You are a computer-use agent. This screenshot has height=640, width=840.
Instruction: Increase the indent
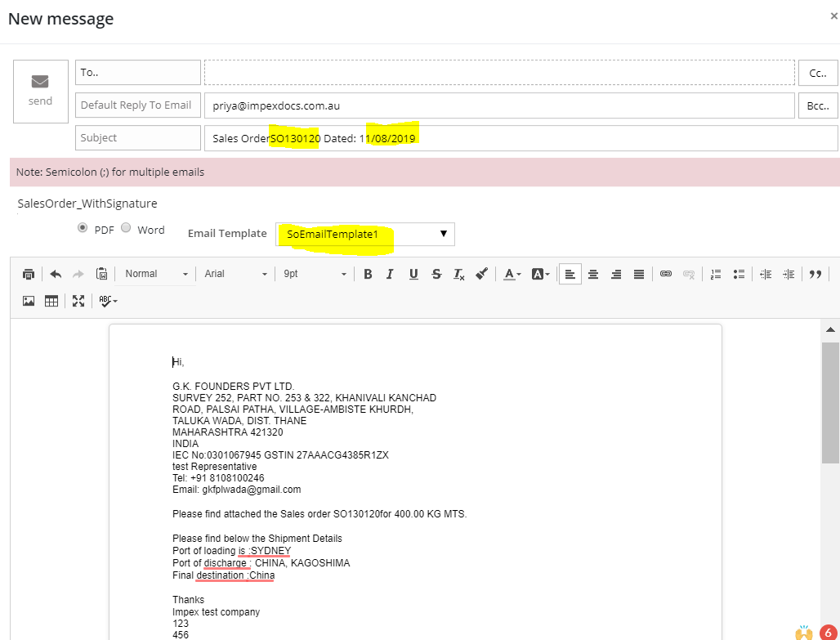tap(789, 274)
